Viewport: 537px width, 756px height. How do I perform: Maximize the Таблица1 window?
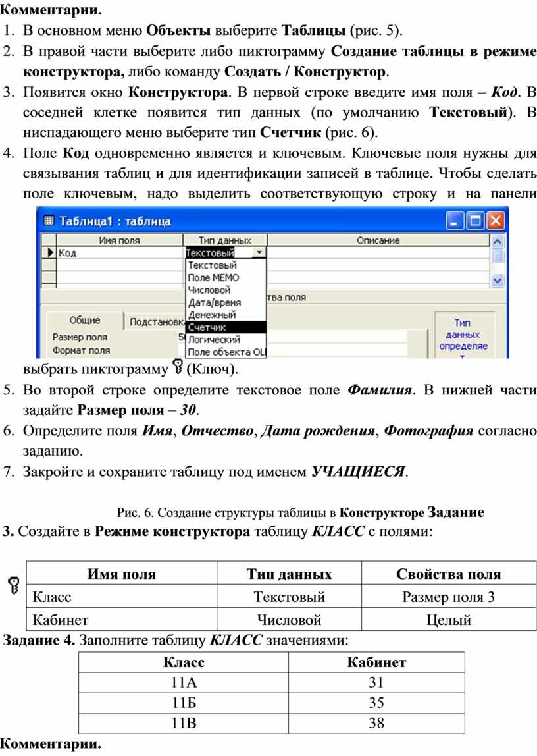coord(475,221)
